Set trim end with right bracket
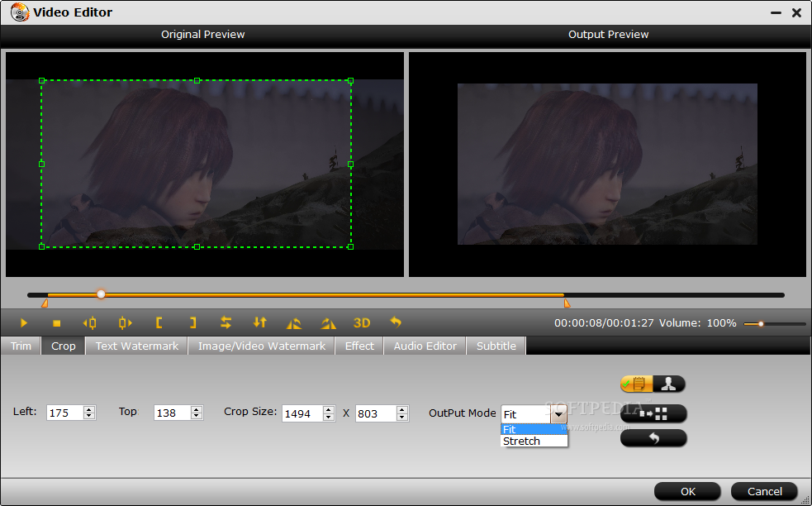The width and height of the screenshot is (812, 506). (192, 323)
